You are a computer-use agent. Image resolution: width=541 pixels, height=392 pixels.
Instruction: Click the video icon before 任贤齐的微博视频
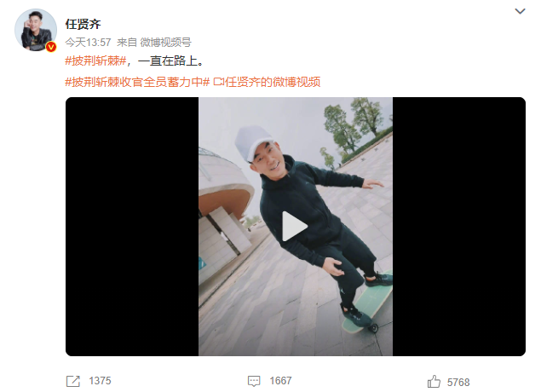point(219,82)
